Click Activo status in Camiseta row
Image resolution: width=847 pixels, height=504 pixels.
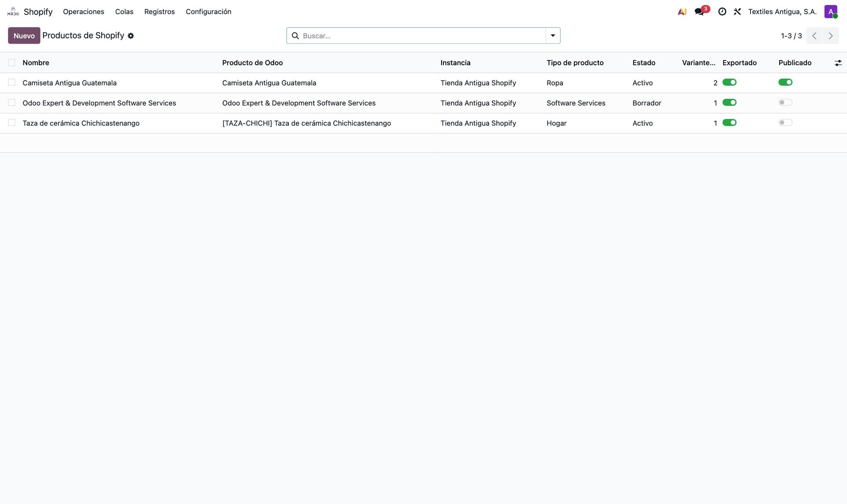pyautogui.click(x=642, y=83)
